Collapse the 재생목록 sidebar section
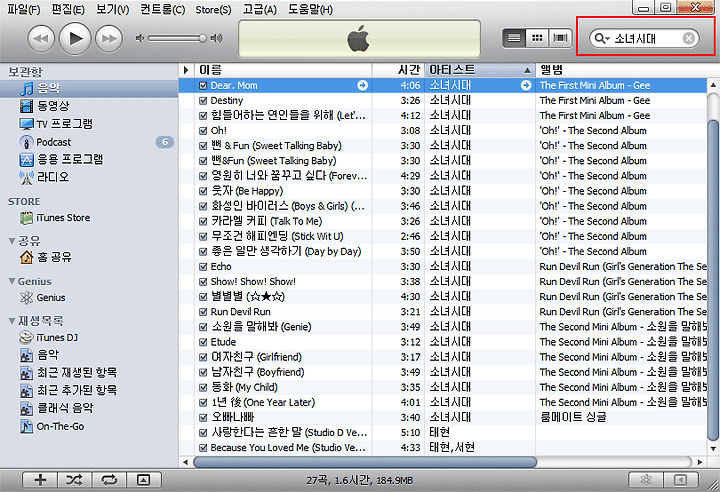720x492 pixels. click(12, 321)
